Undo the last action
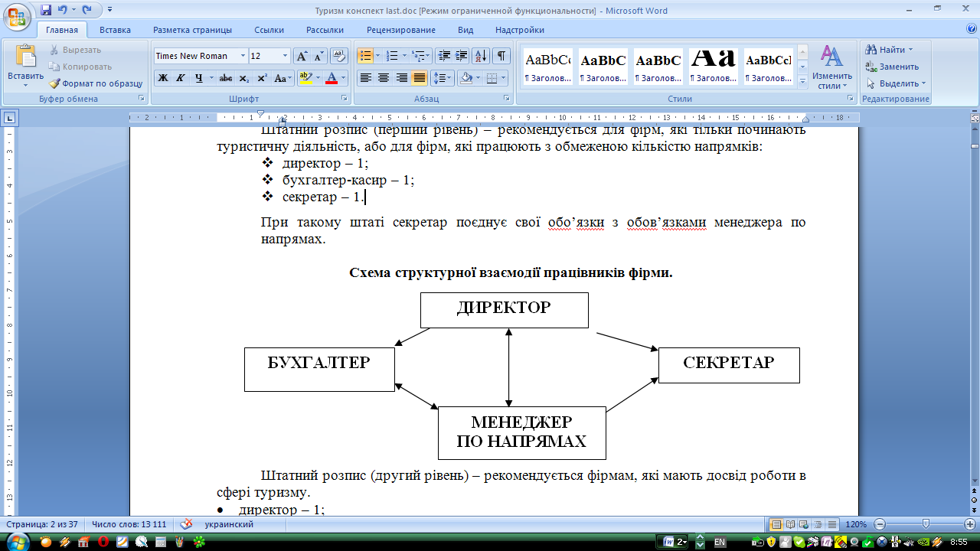Viewport: 980px width, 551px height. [62, 10]
